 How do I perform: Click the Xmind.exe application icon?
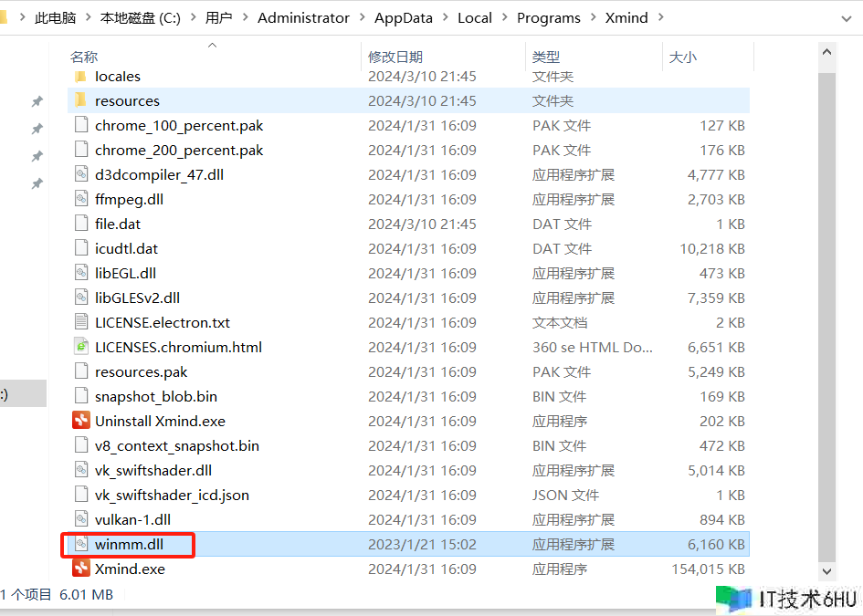(81, 569)
